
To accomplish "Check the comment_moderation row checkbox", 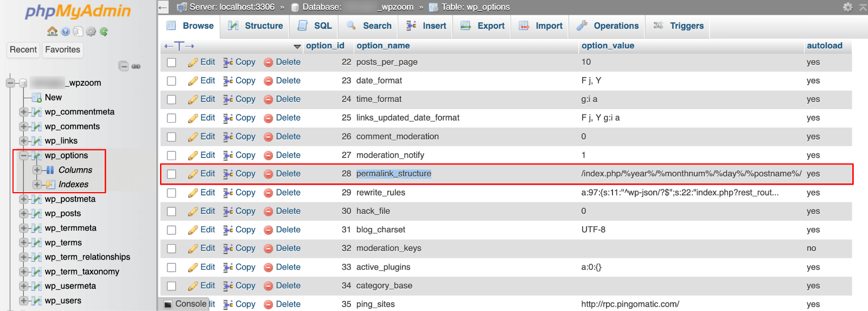I will click(x=171, y=137).
